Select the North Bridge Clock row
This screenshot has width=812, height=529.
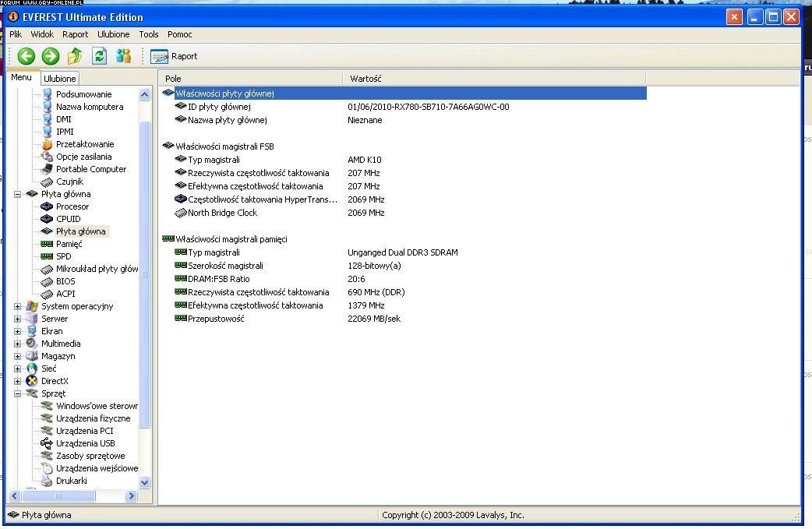point(404,213)
